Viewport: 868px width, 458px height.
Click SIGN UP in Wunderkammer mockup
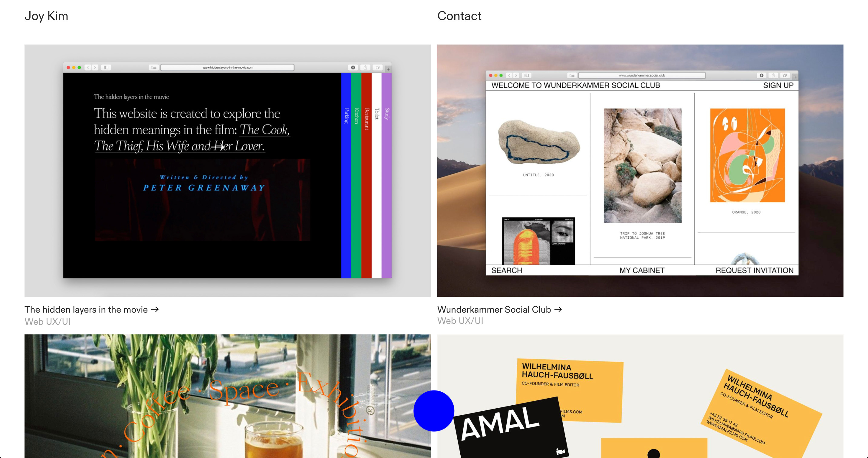[778, 85]
